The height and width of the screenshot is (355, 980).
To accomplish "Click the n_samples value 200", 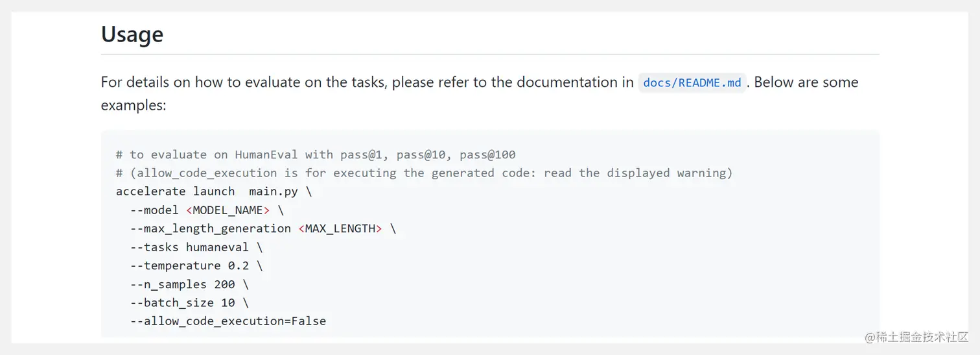I will click(x=224, y=284).
